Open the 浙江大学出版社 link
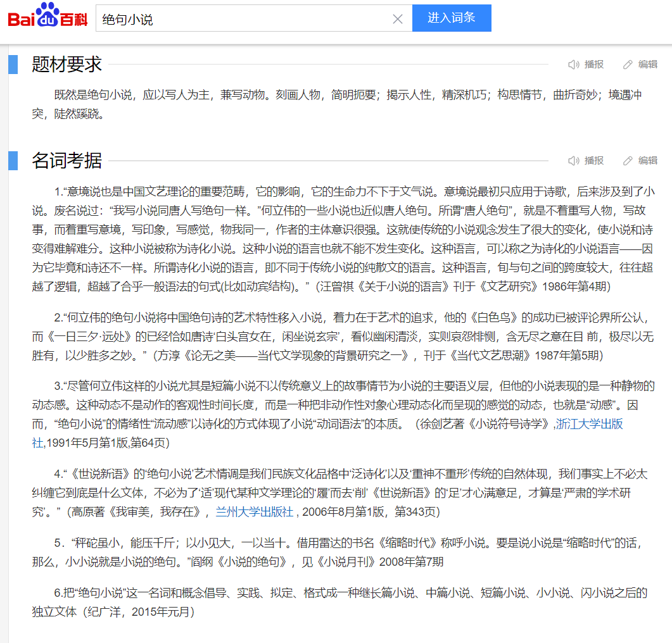672x643 pixels. [589, 423]
